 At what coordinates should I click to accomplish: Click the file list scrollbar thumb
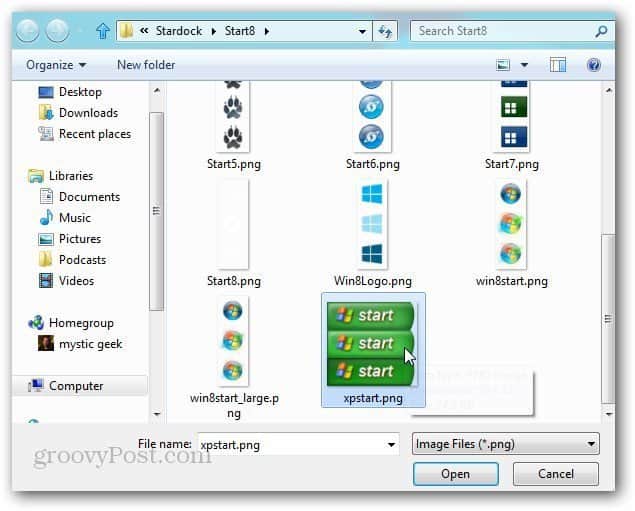(608, 319)
